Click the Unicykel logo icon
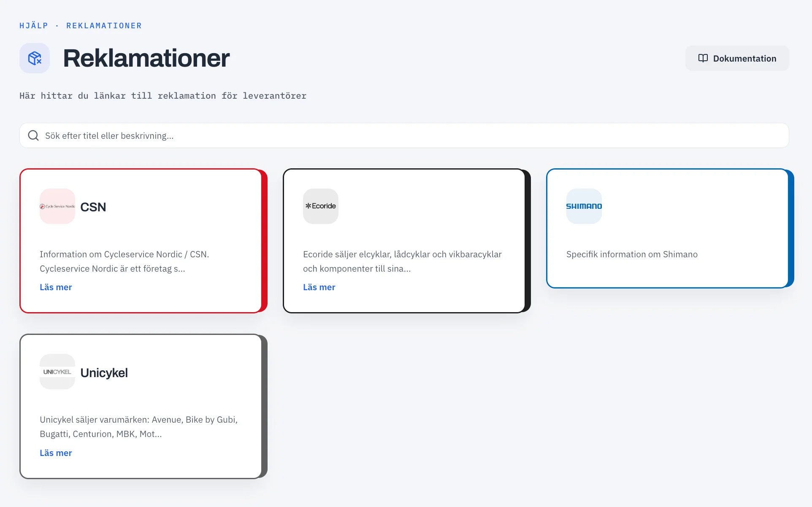812x507 pixels. pyautogui.click(x=57, y=372)
